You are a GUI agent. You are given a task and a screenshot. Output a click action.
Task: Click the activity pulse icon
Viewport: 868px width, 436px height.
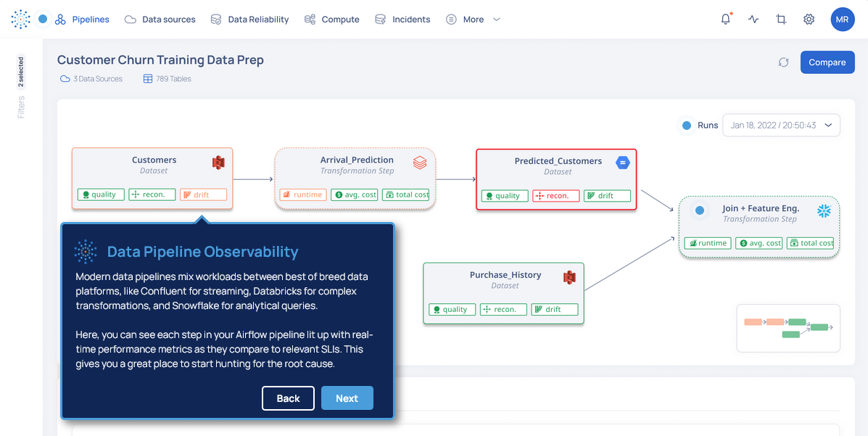click(753, 20)
